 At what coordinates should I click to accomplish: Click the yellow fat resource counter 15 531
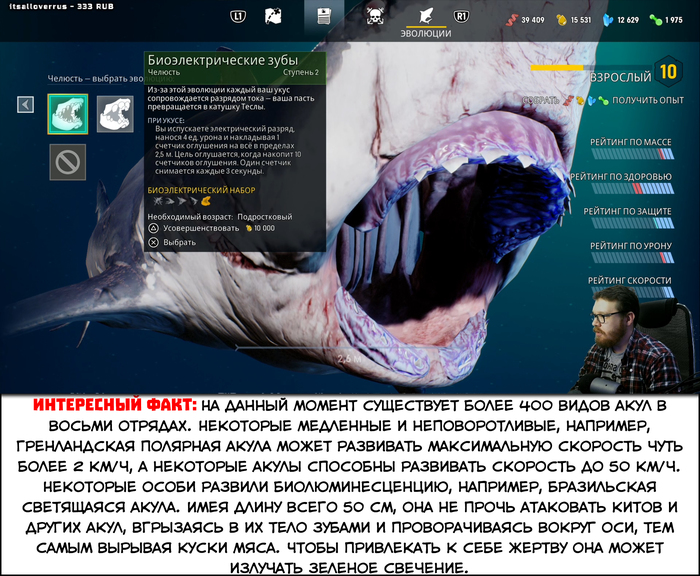pos(574,20)
